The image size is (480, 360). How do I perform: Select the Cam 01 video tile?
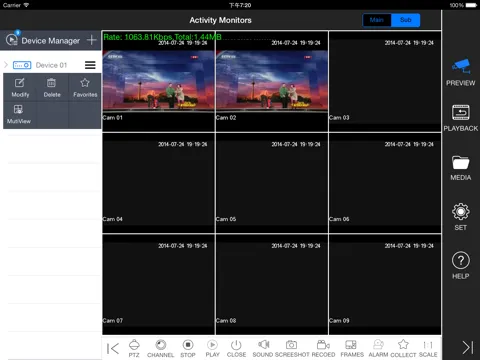point(158,81)
